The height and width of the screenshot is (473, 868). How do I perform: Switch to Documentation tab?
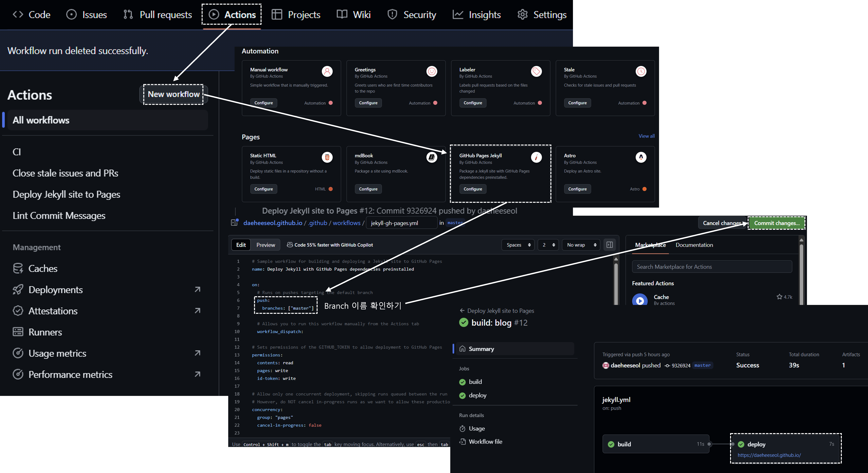(694, 245)
